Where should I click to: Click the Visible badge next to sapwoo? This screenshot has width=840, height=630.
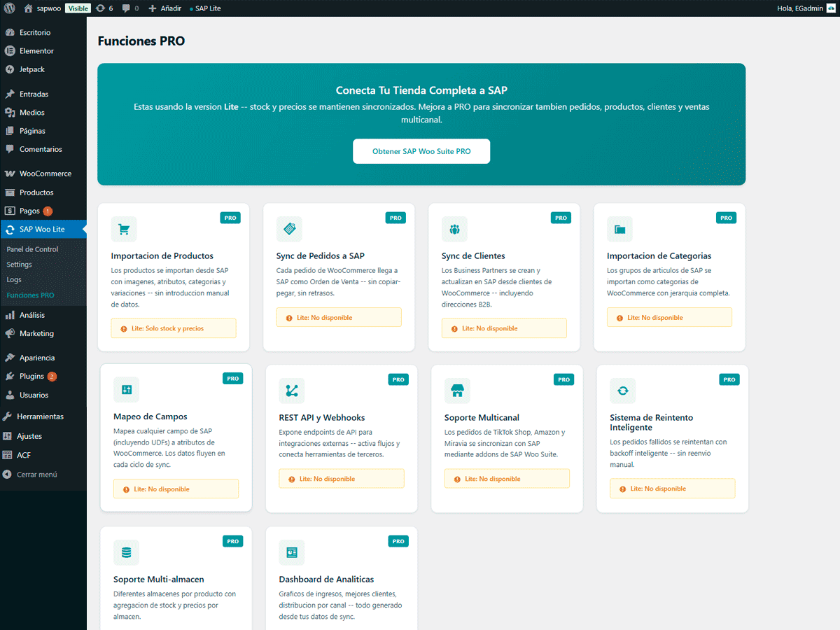tap(78, 8)
